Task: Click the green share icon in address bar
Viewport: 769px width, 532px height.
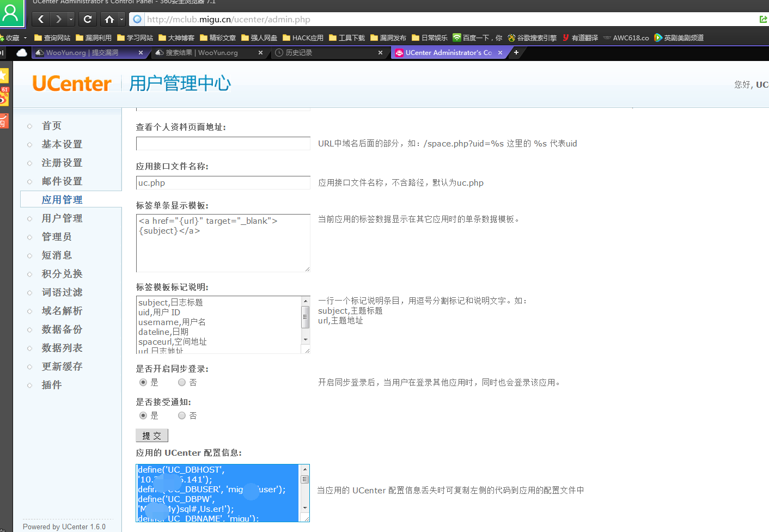Action: point(763,19)
